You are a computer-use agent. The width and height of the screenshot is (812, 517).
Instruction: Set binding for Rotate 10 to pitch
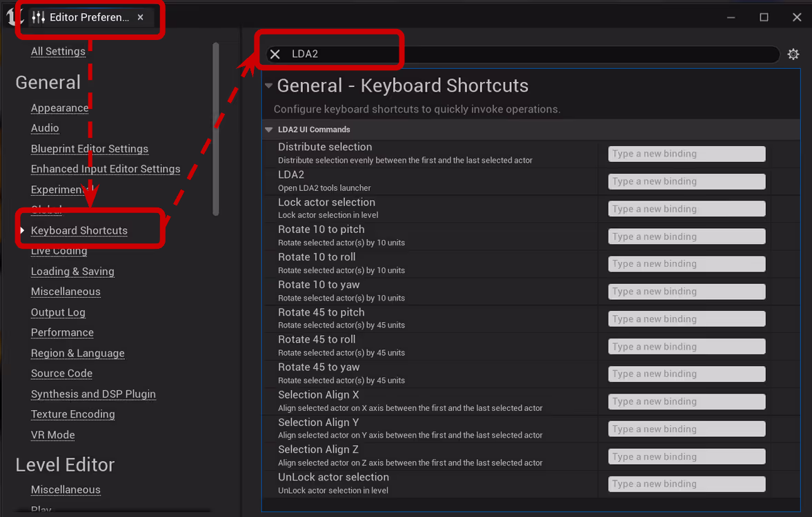pyautogui.click(x=686, y=236)
